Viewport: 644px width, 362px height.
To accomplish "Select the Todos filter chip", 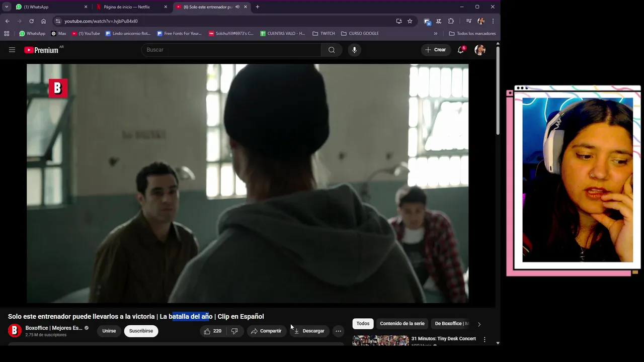I will (x=363, y=324).
